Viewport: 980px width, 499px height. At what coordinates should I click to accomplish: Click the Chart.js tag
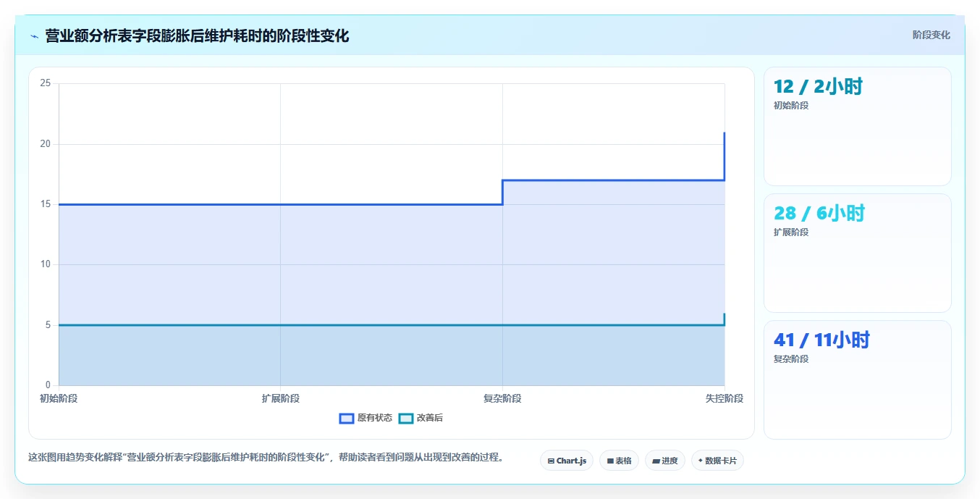(x=567, y=461)
